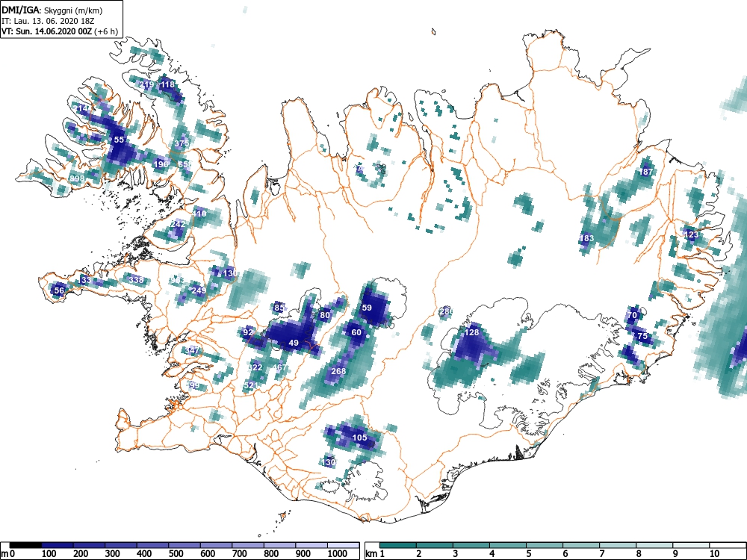Select the '60' visibility label
Image resolution: width=747 pixels, height=560 pixels.
[x=356, y=332]
